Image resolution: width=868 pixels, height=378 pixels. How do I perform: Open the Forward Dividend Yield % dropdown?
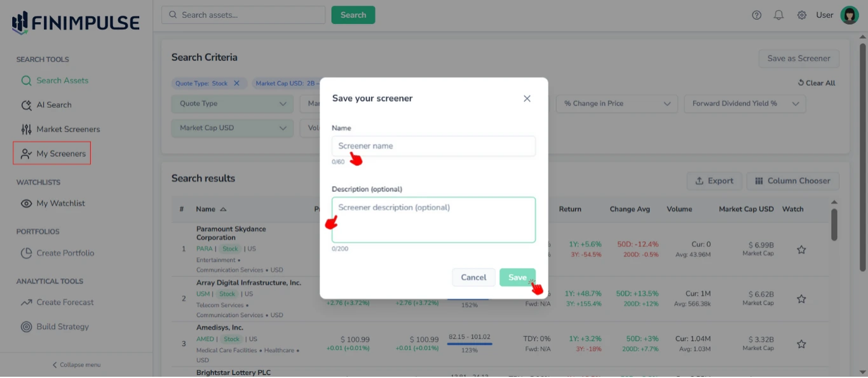[745, 103]
